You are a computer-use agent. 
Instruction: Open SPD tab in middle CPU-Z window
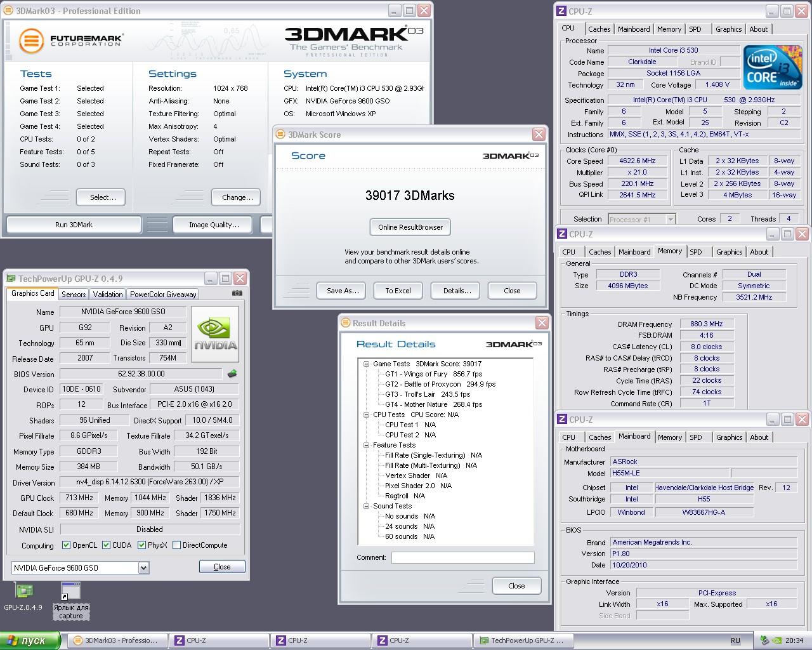click(696, 252)
